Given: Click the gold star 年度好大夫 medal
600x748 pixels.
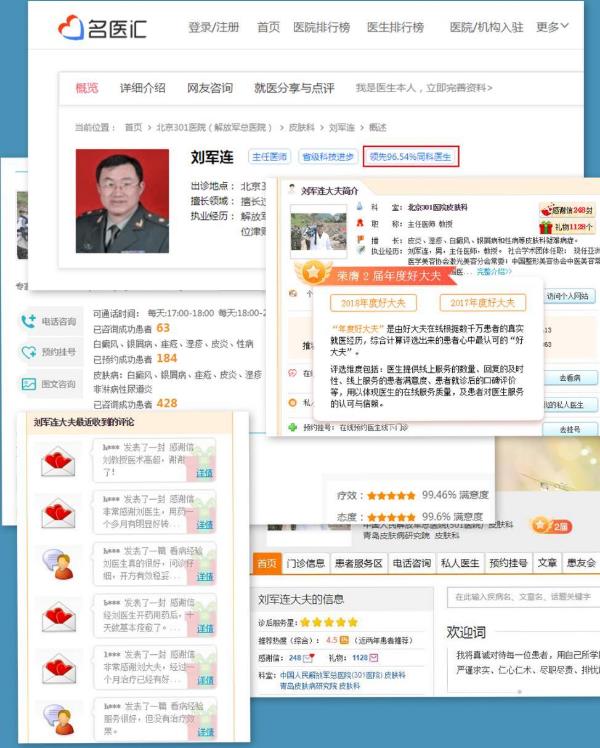Looking at the screenshot, I should click(313, 273).
